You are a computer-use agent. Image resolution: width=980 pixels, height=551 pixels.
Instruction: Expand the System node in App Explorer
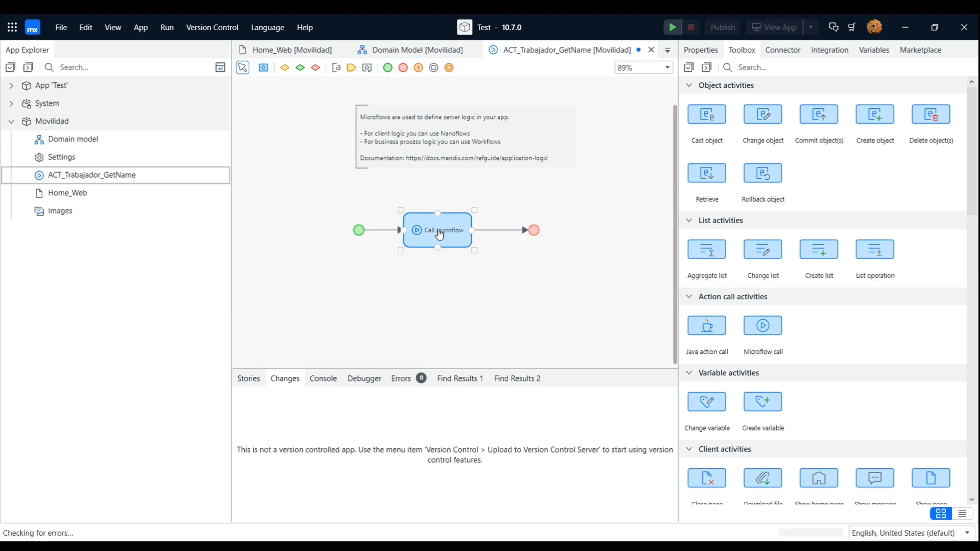pos(11,103)
